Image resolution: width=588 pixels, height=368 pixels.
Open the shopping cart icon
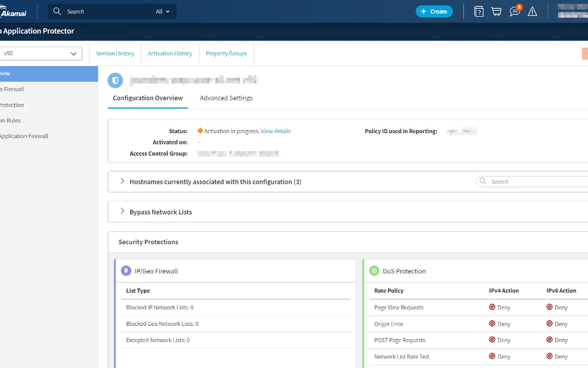(x=496, y=11)
